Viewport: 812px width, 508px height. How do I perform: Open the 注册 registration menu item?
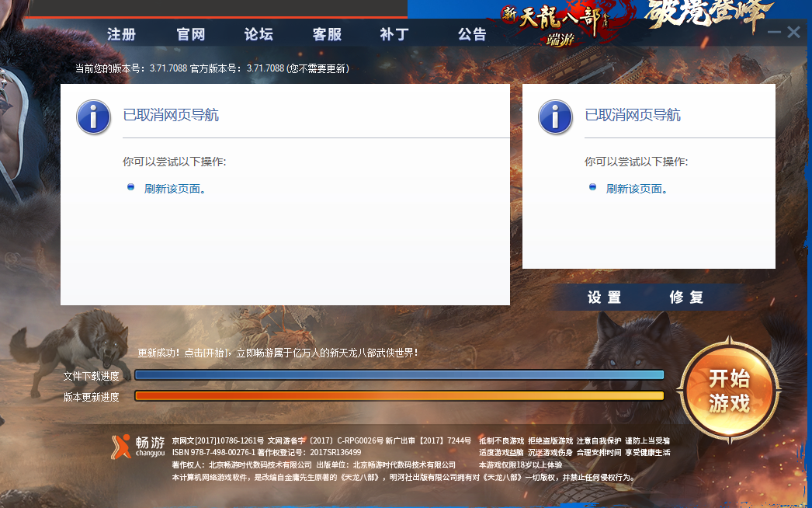coord(121,34)
